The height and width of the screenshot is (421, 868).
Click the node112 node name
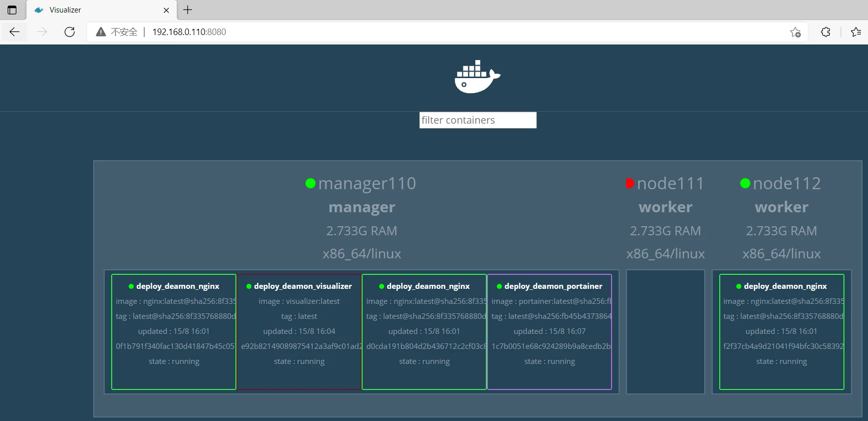coord(787,184)
